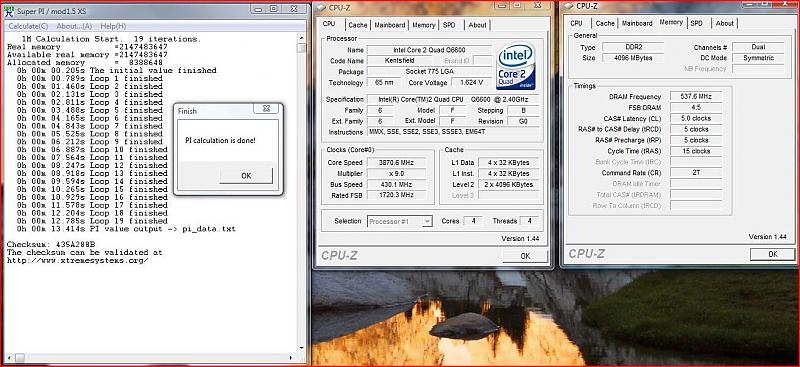
Task: Click OK in the middle CPU-Z window
Action: [x=525, y=256]
